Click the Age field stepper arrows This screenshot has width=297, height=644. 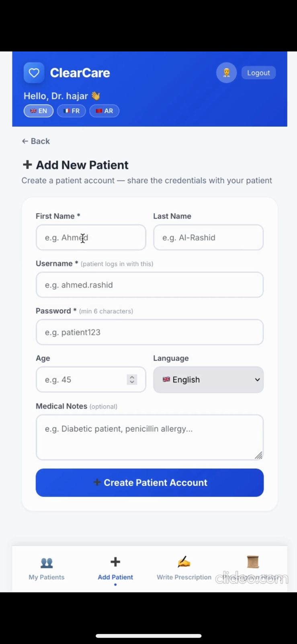(132, 380)
